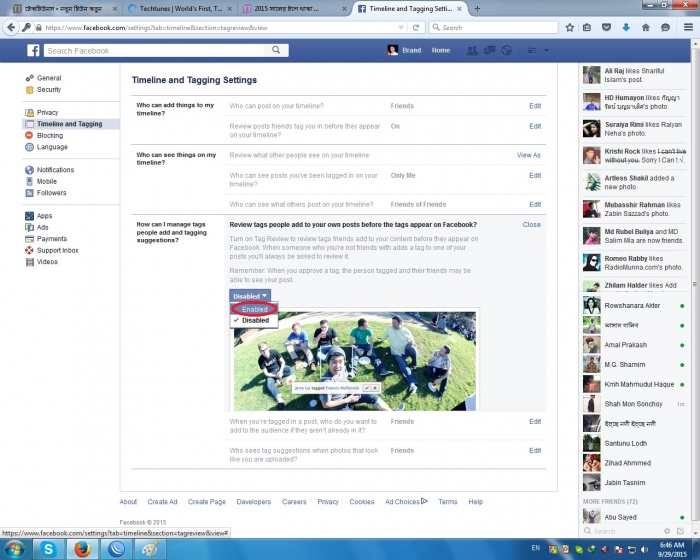Expand the account menu arrow
The width and height of the screenshot is (700, 560).
pos(546,50)
